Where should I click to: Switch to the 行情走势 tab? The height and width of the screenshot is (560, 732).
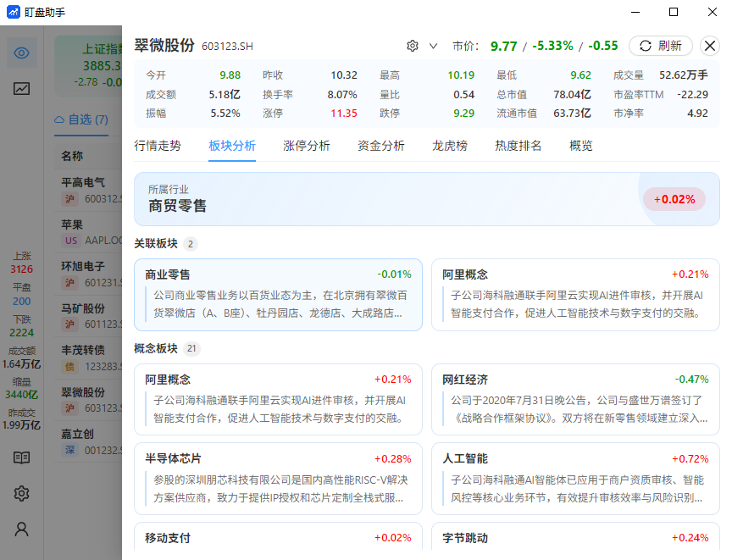[158, 146]
